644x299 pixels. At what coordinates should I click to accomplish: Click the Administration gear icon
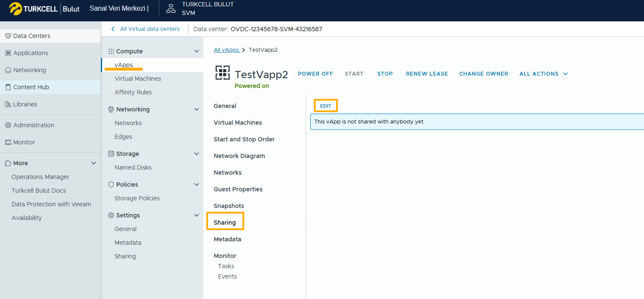pos(8,125)
